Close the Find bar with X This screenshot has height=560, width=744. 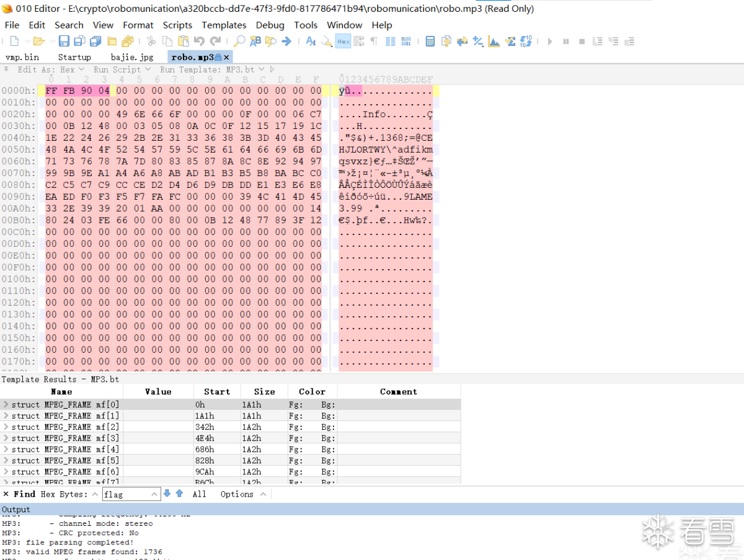pyautogui.click(x=6, y=494)
